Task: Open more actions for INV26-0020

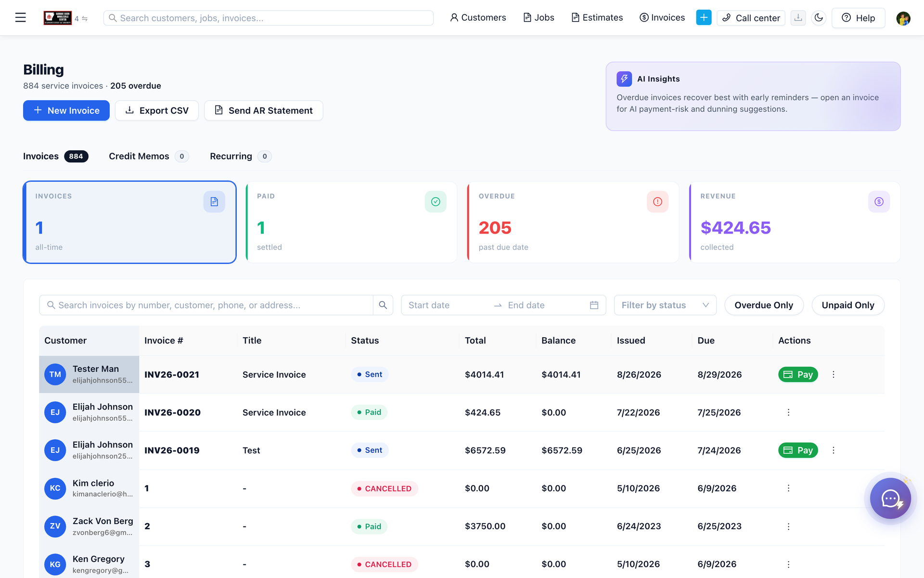Action: [x=788, y=412]
